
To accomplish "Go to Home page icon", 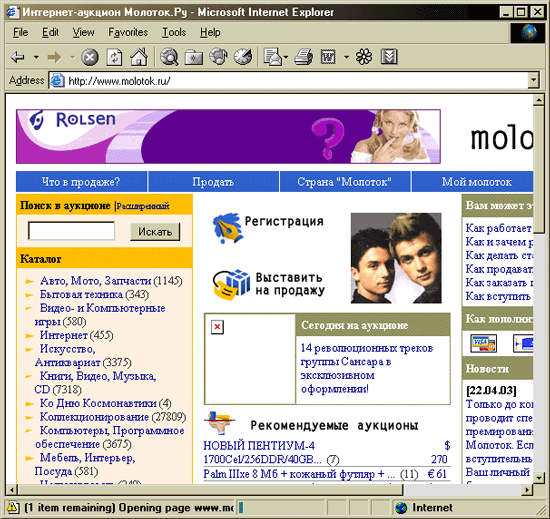I will [x=139, y=57].
